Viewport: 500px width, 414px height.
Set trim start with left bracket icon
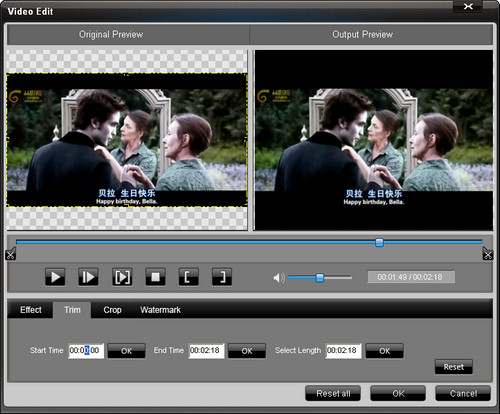click(x=189, y=277)
